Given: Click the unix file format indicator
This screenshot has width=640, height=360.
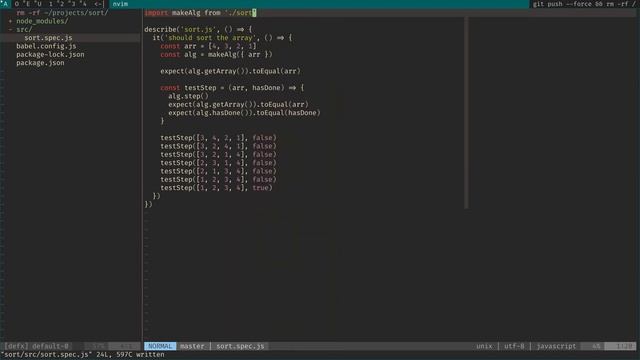Looking at the screenshot, I should click(484, 346).
